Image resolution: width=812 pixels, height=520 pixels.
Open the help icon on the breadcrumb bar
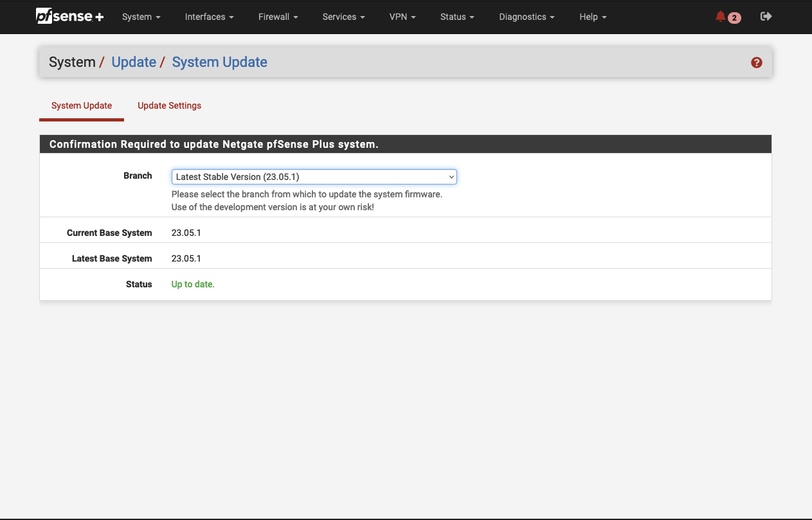coord(757,62)
